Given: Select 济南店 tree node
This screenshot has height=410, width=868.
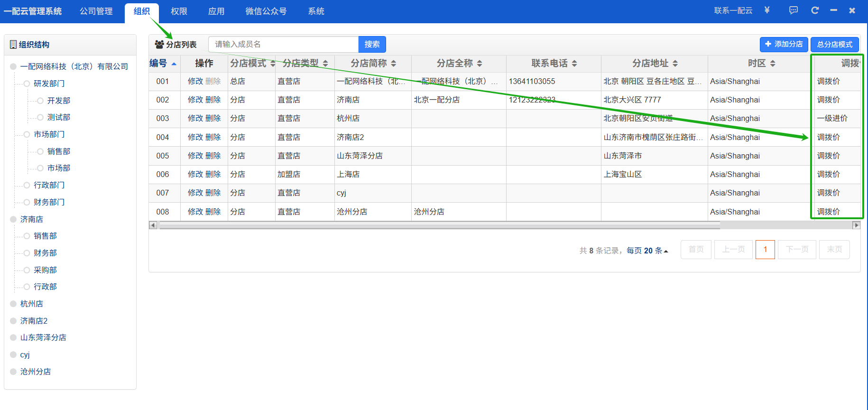Looking at the screenshot, I should click(32, 219).
